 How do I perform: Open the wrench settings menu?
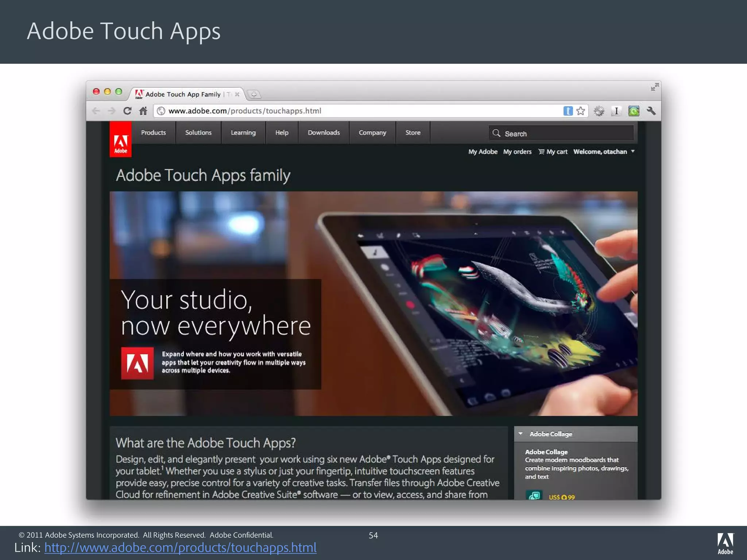[651, 111]
